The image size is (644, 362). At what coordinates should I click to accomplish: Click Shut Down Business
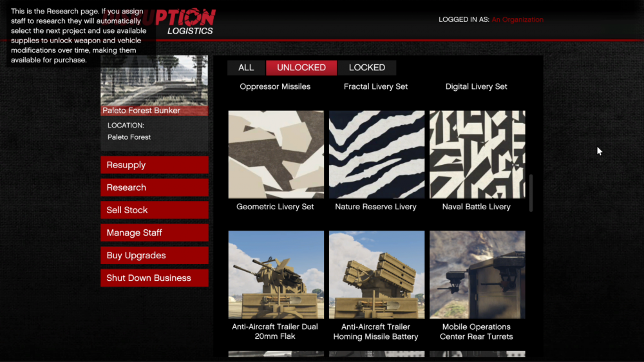coord(155,278)
